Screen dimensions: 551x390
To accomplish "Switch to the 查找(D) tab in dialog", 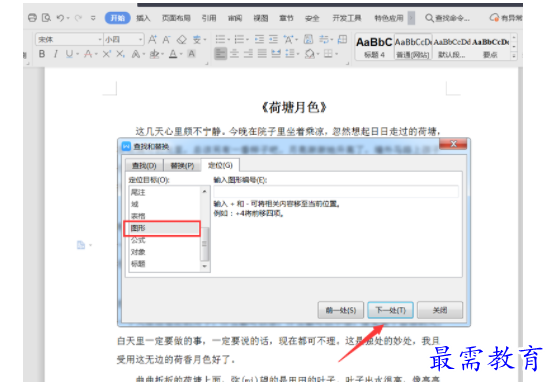I will click(144, 165).
